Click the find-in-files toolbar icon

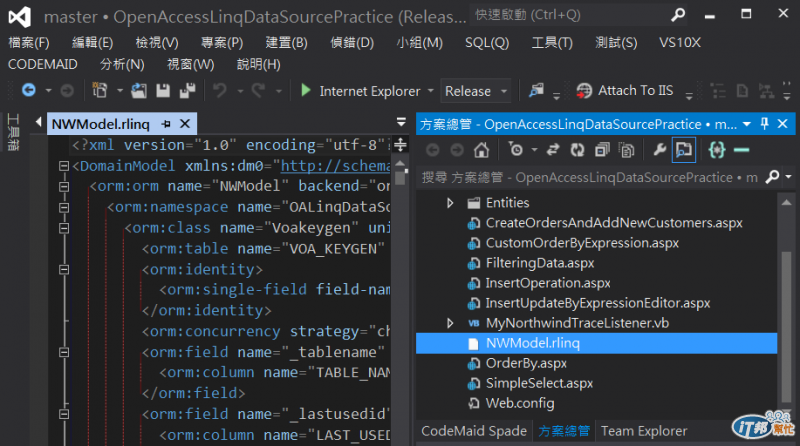(x=536, y=90)
